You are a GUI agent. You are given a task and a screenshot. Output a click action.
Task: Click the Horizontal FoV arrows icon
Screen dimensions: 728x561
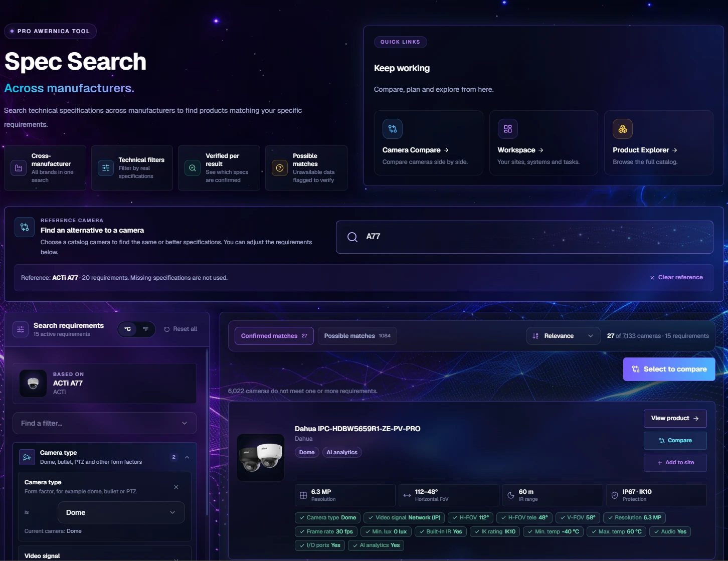tap(407, 495)
